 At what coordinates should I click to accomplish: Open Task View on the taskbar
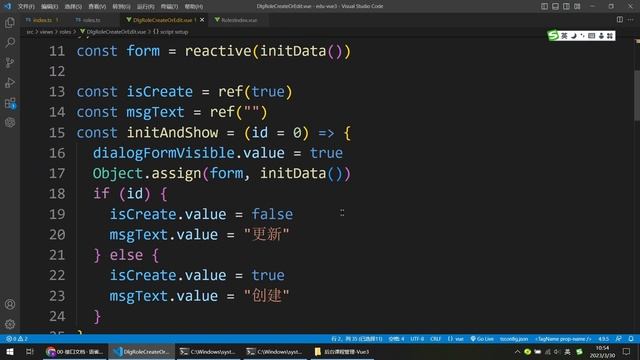click(29, 351)
